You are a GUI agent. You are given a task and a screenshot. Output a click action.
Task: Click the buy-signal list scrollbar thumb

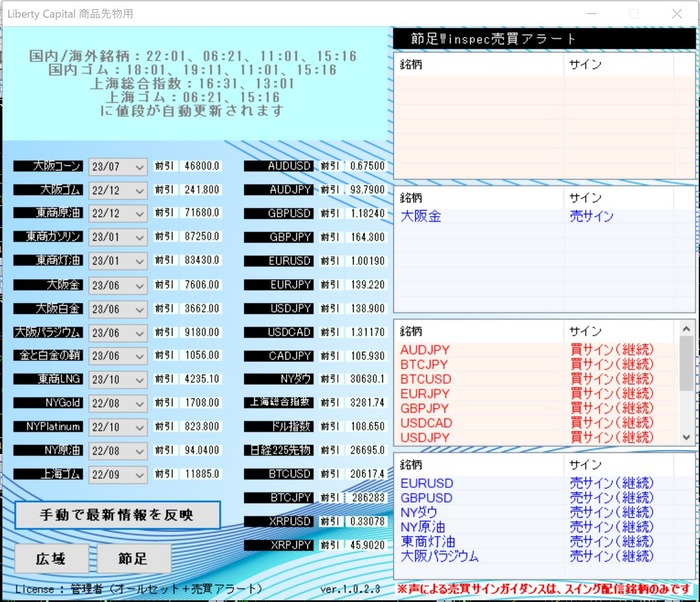point(686,363)
